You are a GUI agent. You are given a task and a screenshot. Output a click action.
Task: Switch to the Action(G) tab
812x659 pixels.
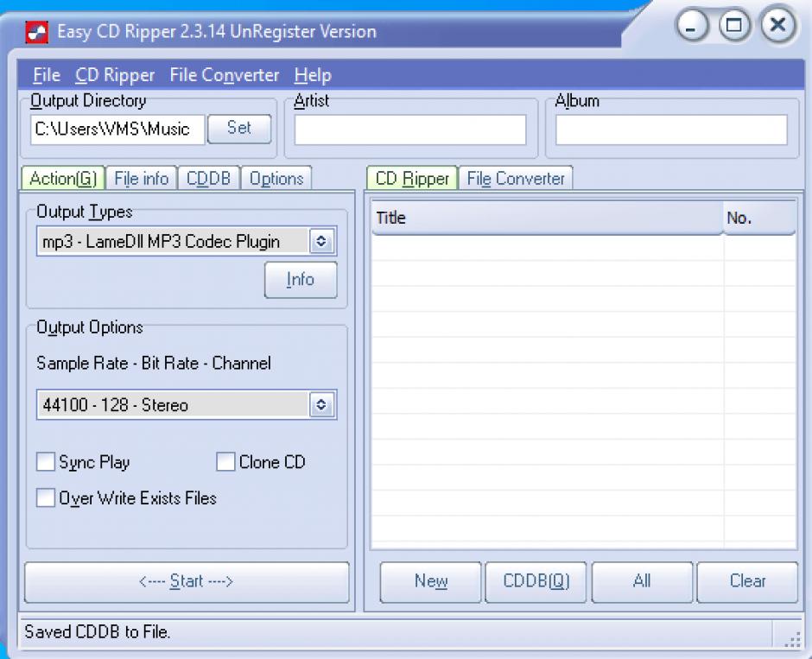(63, 179)
